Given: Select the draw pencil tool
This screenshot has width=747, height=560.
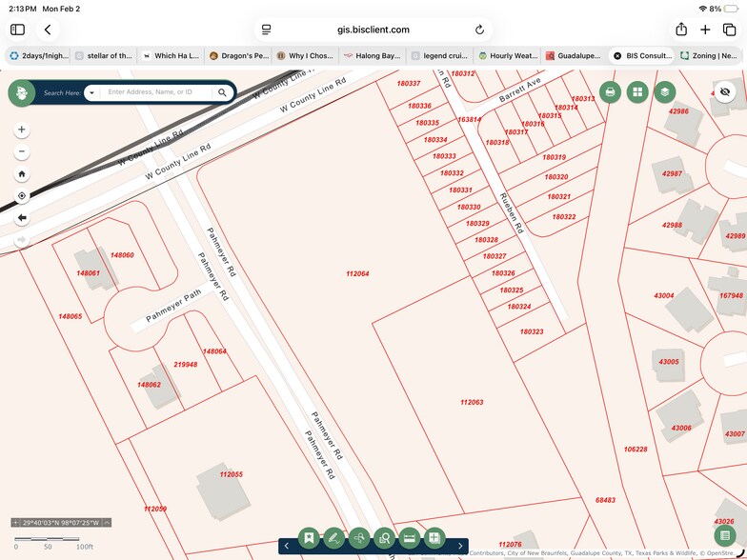Looking at the screenshot, I should 333,538.
